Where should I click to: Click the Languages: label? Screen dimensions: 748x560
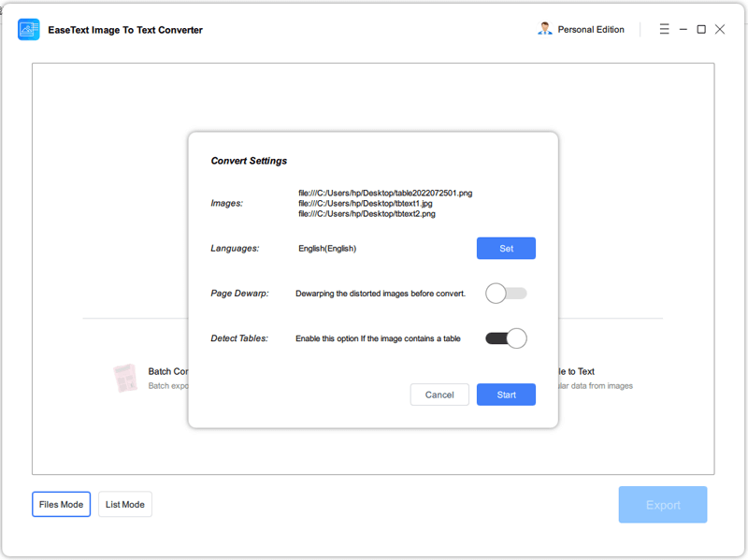tap(235, 249)
